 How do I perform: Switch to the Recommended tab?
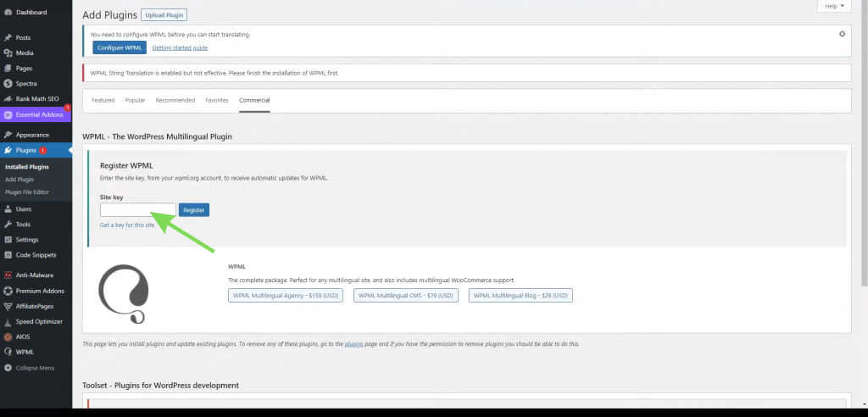pos(175,100)
